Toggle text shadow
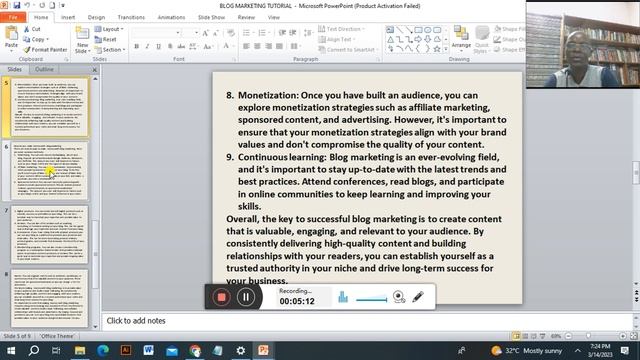 170,46
